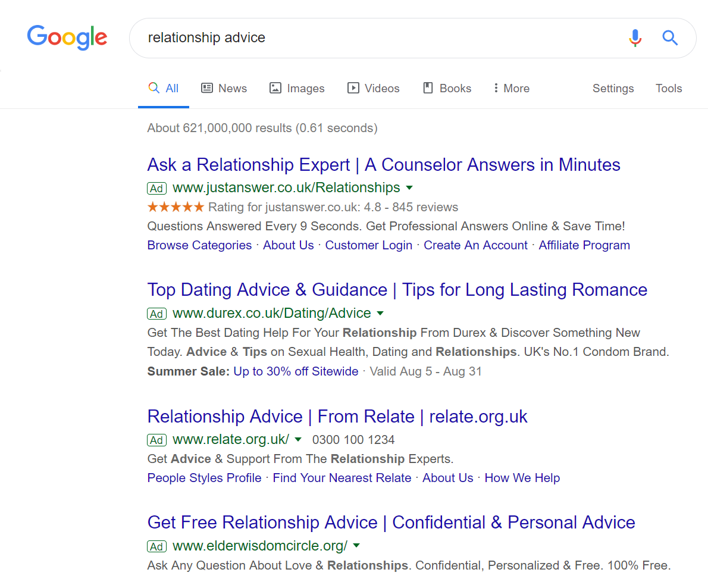Click the Valid Aug 5 - Aug 31 text
708x588 pixels.
pyautogui.click(x=425, y=371)
